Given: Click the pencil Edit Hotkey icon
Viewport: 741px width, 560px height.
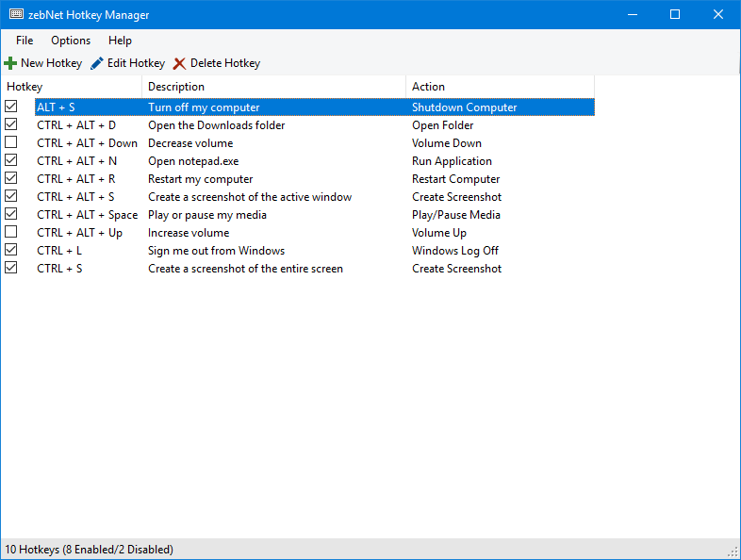Looking at the screenshot, I should (x=97, y=63).
